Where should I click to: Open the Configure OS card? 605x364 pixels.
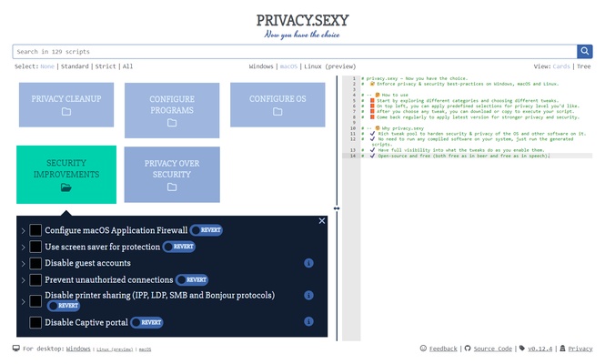277,105
